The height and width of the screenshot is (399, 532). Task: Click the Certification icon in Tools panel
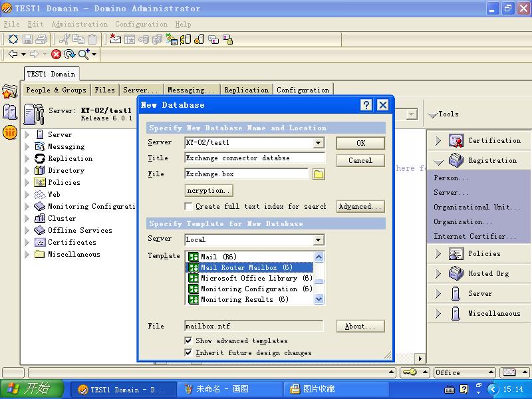pyautogui.click(x=456, y=140)
